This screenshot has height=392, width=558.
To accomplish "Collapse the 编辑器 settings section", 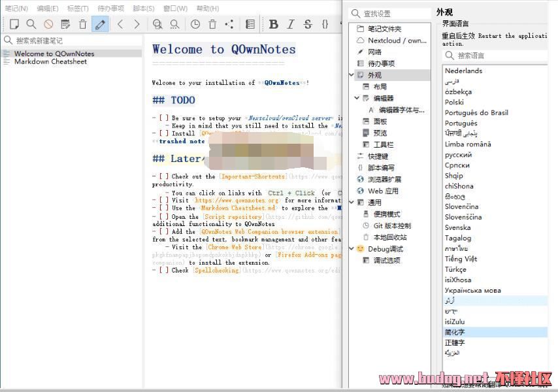I will pos(357,98).
